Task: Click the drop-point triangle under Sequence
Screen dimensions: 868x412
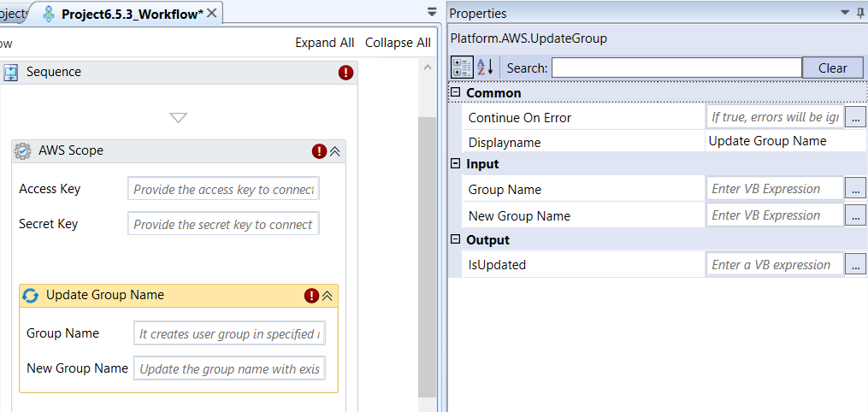Action: 178,117
